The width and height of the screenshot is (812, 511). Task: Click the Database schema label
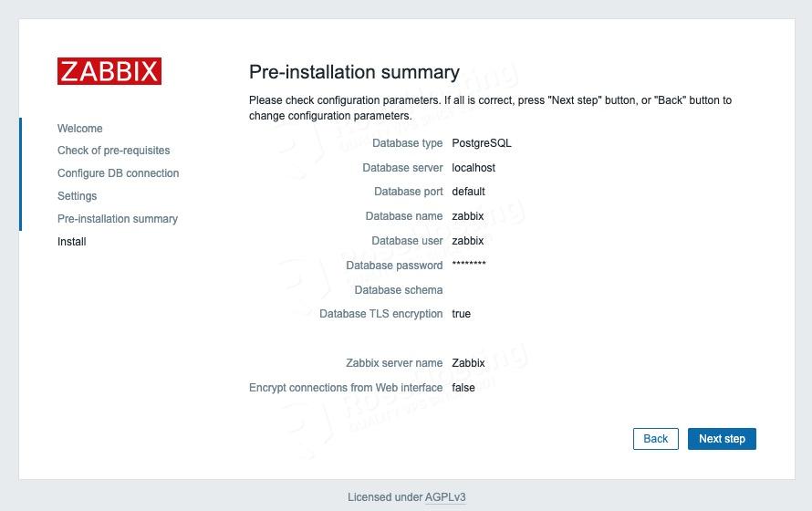click(398, 290)
